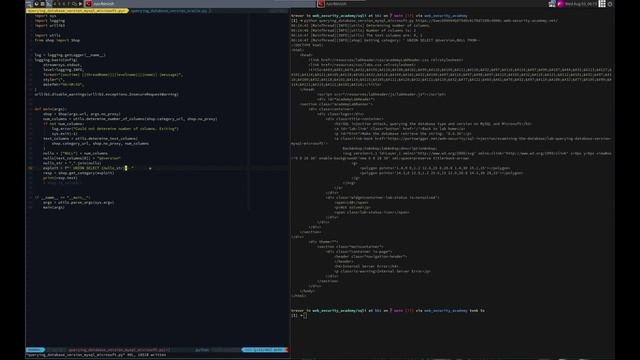Click the red app icon in the left taskbar
This screenshot has height=360, width=640.
[x=88, y=4]
